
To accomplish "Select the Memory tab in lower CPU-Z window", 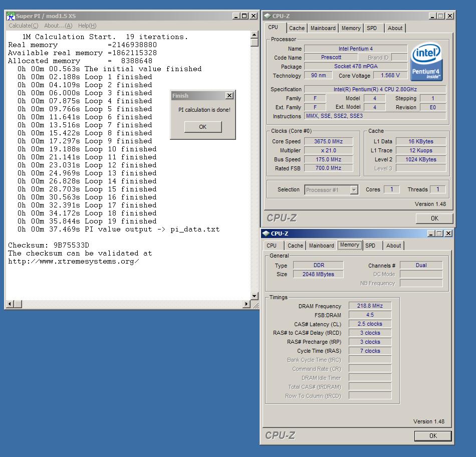I will [x=350, y=245].
